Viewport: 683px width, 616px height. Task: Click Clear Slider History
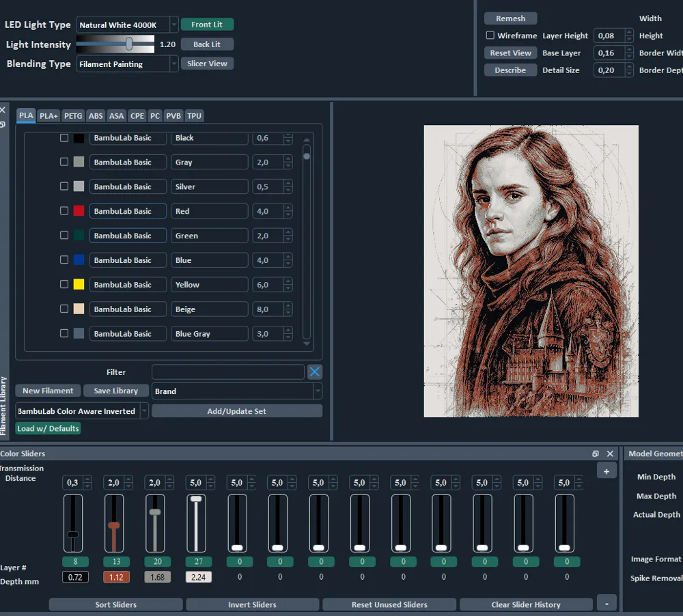[526, 604]
